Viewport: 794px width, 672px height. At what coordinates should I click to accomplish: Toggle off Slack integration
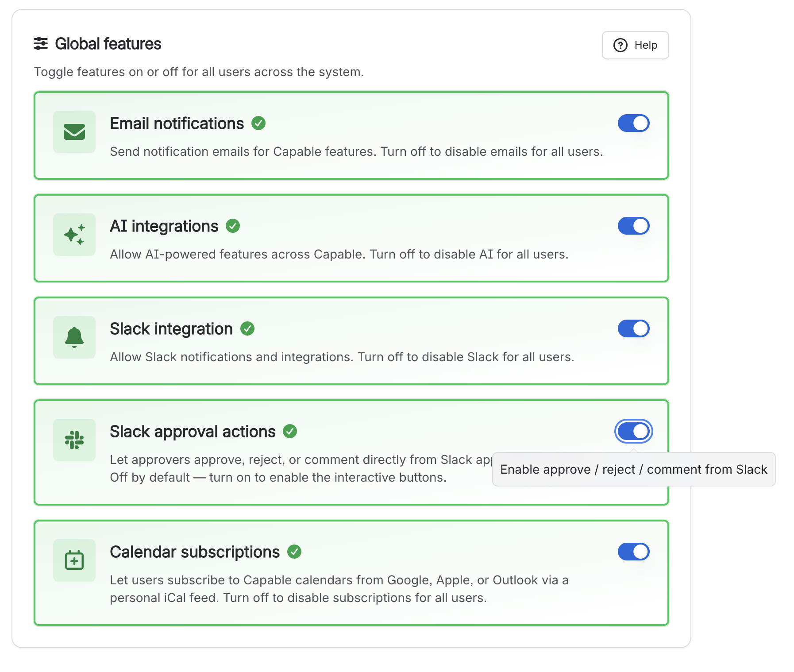coord(633,328)
